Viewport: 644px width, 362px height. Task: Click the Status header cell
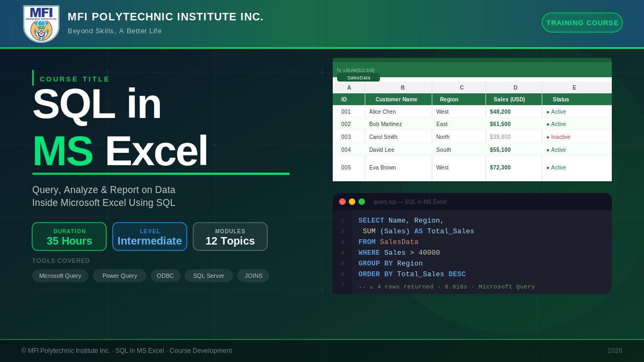(577, 99)
